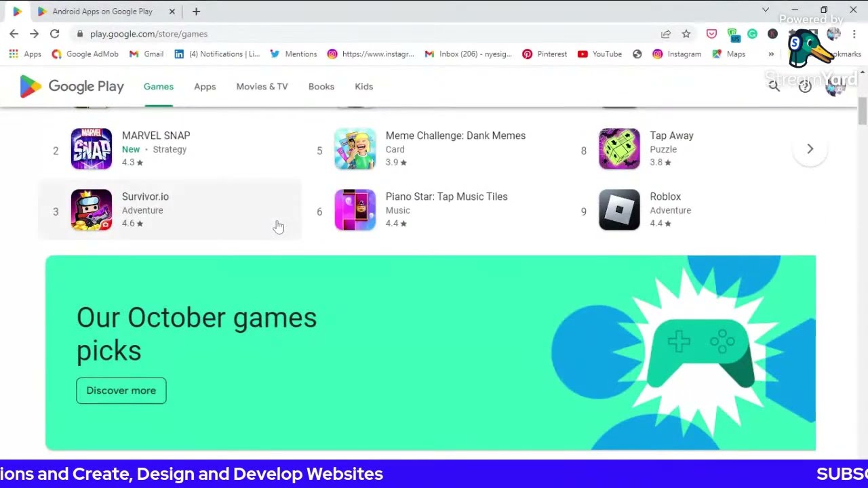868x488 pixels.
Task: Open a new browser tab
Action: (x=196, y=12)
